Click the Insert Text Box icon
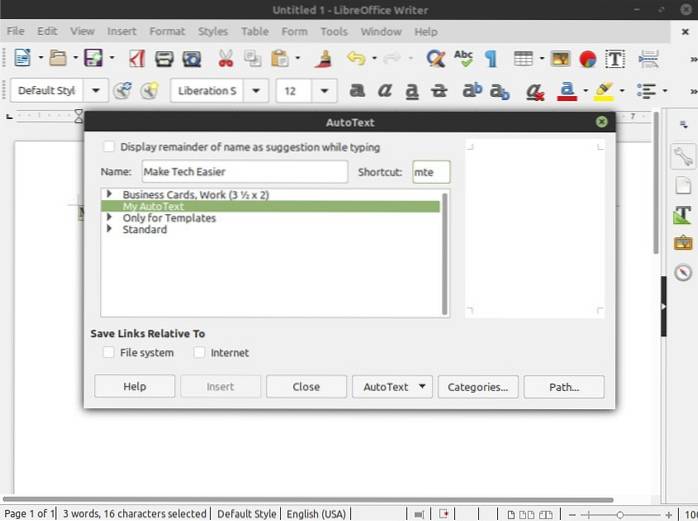The height and width of the screenshot is (521, 698). click(615, 59)
